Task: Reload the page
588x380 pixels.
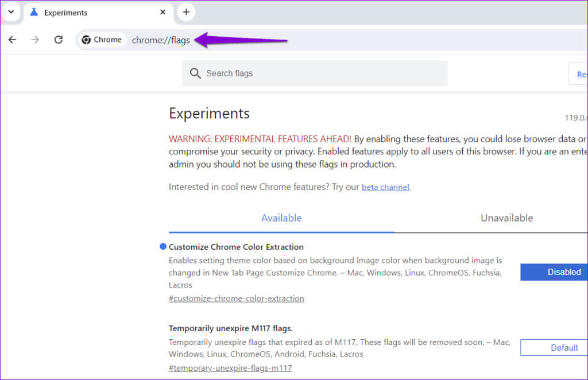Action: click(x=59, y=40)
